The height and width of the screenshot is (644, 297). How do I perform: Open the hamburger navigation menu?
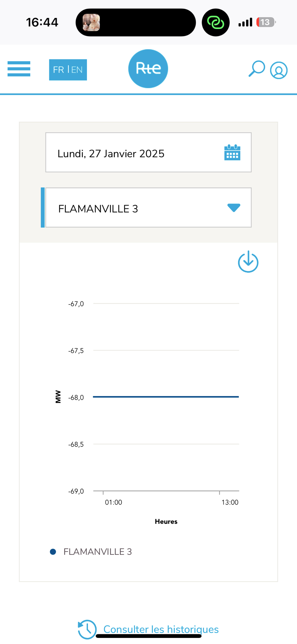pyautogui.click(x=19, y=69)
